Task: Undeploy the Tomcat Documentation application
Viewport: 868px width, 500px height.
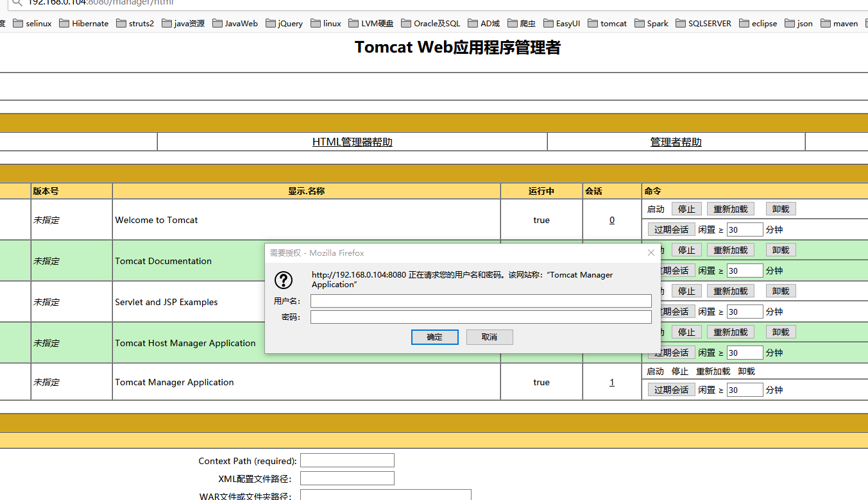Action: point(781,250)
